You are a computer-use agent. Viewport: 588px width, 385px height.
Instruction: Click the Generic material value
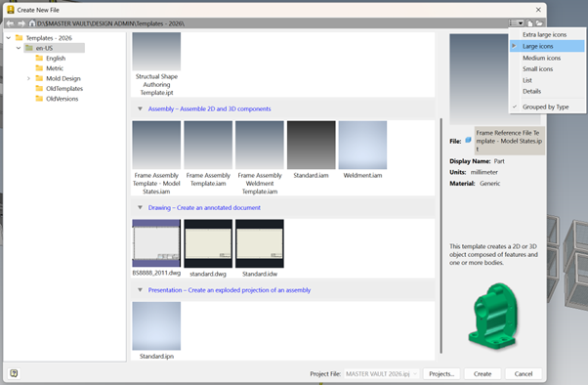point(489,184)
